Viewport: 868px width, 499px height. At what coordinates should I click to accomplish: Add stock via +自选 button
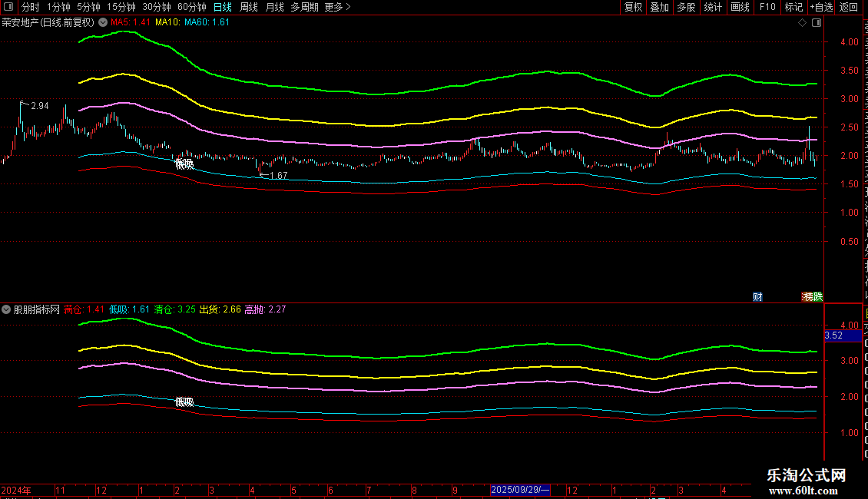(x=821, y=7)
